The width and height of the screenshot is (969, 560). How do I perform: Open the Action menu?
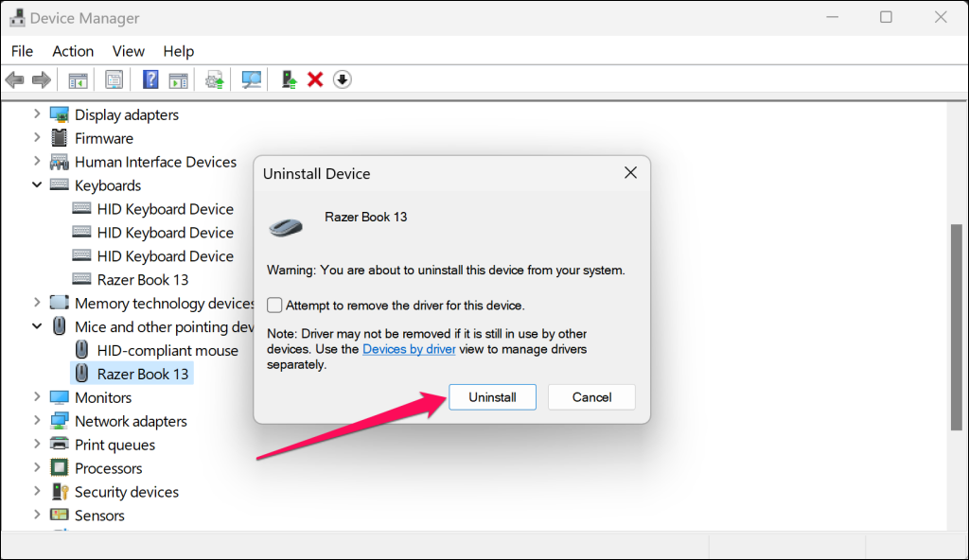pyautogui.click(x=73, y=51)
